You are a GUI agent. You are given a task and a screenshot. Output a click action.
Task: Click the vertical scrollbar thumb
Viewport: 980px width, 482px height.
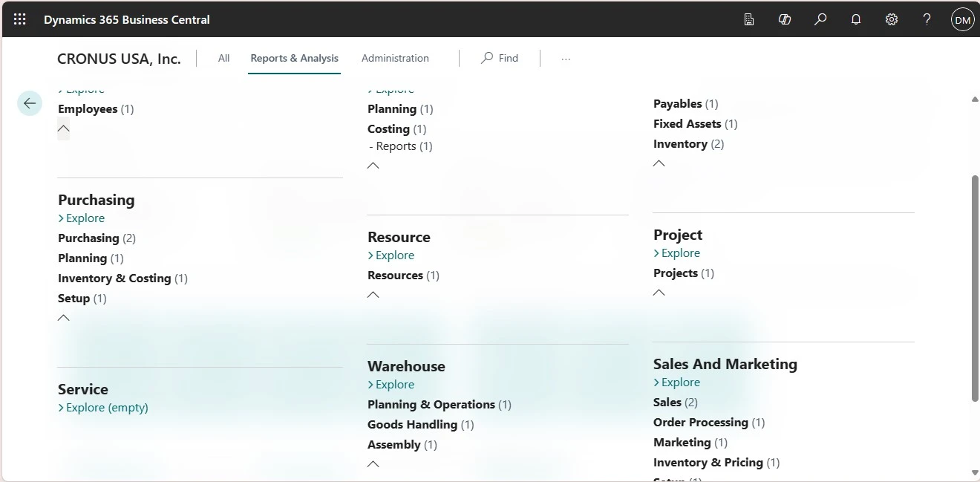click(x=974, y=288)
